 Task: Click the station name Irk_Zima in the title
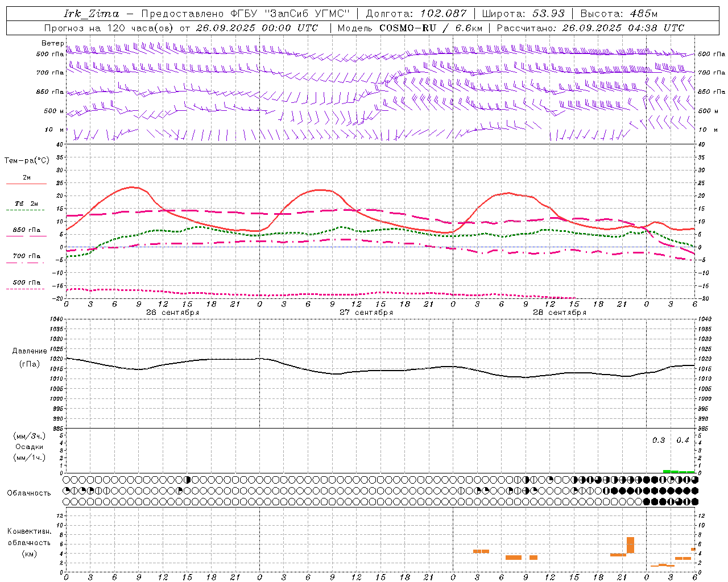[92, 14]
